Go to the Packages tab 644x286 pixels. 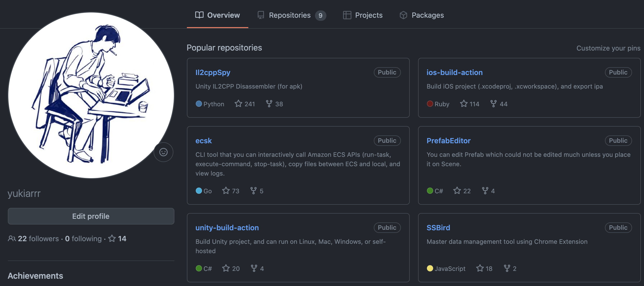click(422, 15)
